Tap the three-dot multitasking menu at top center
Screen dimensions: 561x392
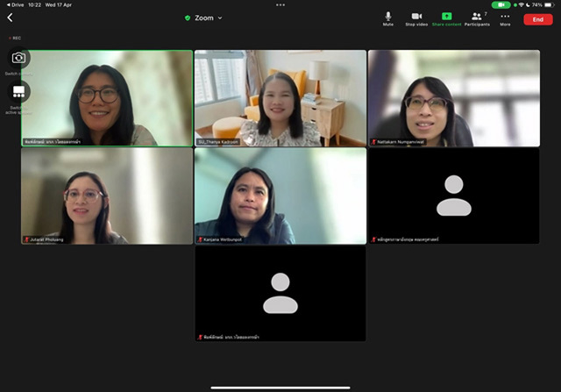tap(280, 4)
